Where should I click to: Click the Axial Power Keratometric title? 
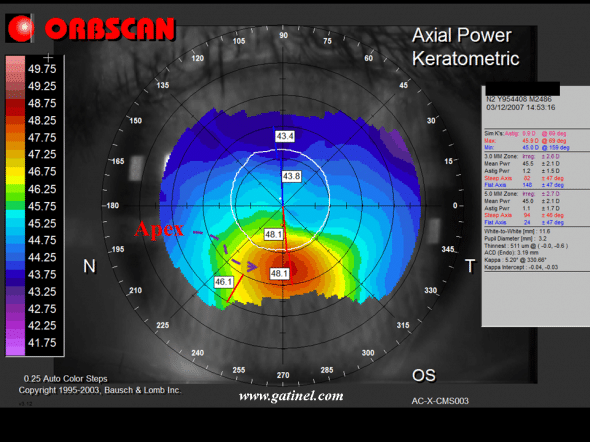click(465, 47)
